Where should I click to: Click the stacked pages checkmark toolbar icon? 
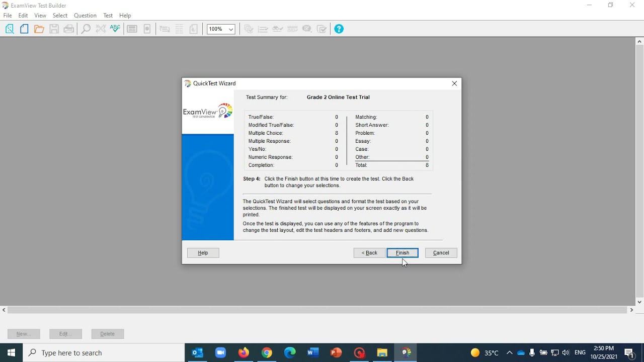click(x=249, y=29)
